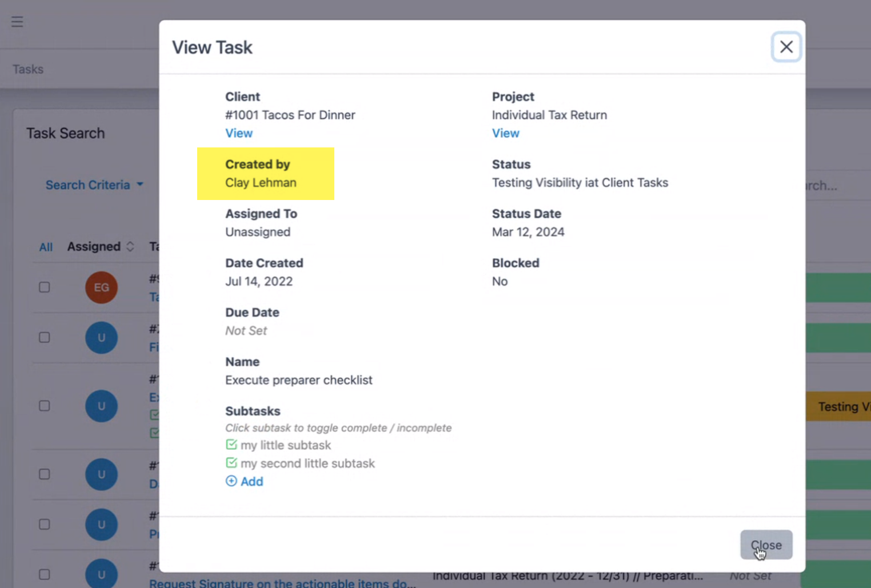This screenshot has width=871, height=588.
Task: Click the EG avatar on the first task
Action: (x=101, y=287)
